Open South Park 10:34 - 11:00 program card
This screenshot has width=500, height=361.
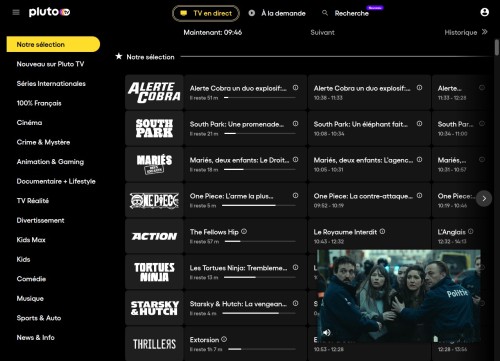[x=461, y=128]
